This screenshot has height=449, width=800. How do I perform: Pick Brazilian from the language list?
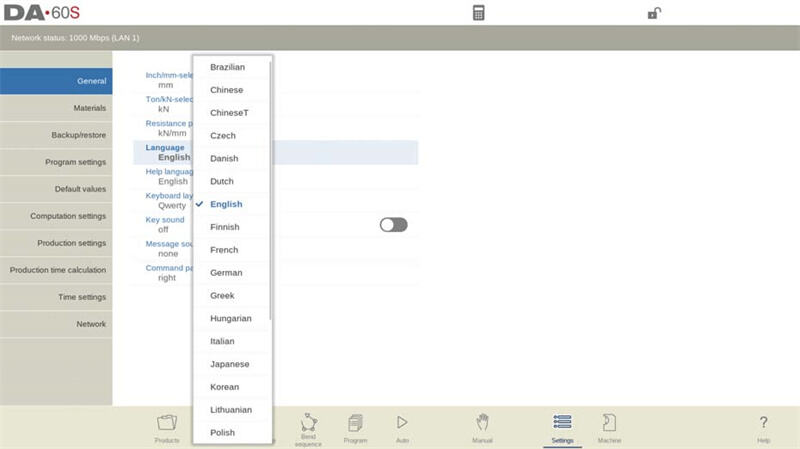(x=227, y=67)
